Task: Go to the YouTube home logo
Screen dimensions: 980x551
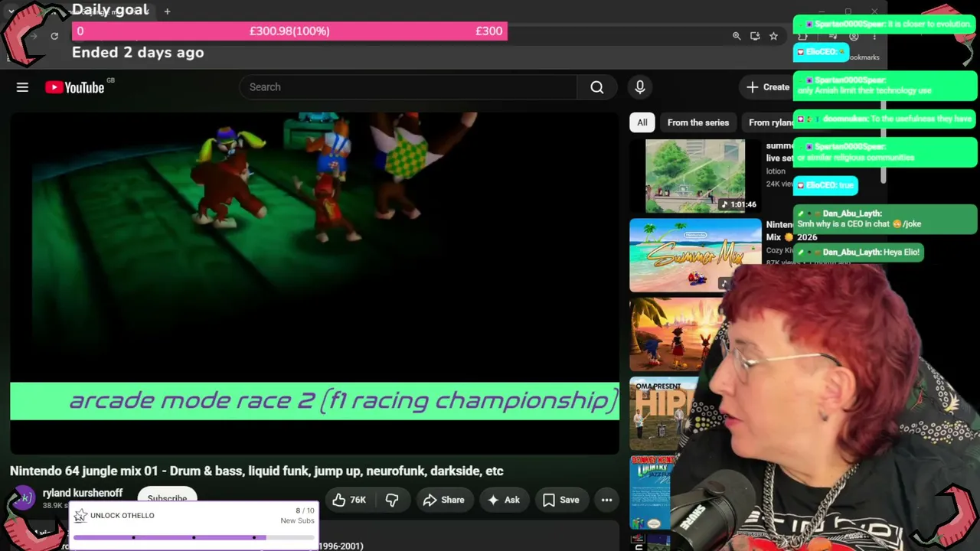Action: pyautogui.click(x=75, y=87)
